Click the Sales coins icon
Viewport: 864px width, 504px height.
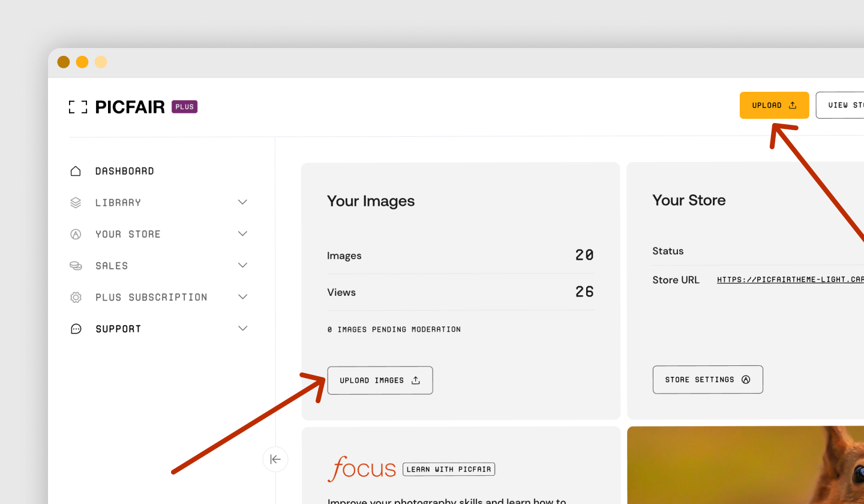point(75,265)
